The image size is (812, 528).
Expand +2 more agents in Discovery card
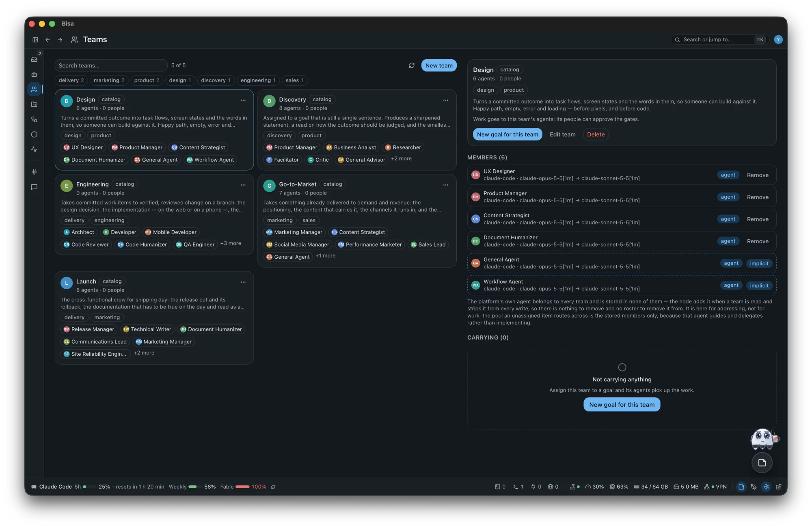[401, 159]
